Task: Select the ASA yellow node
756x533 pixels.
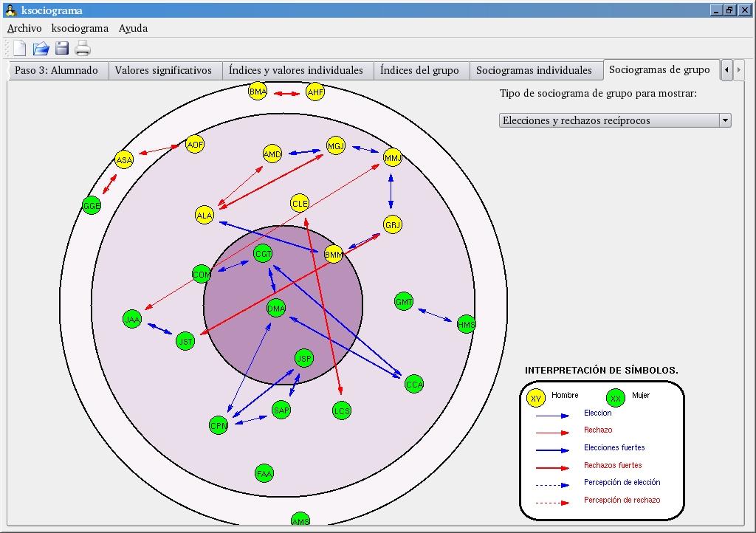Action: coord(124,159)
